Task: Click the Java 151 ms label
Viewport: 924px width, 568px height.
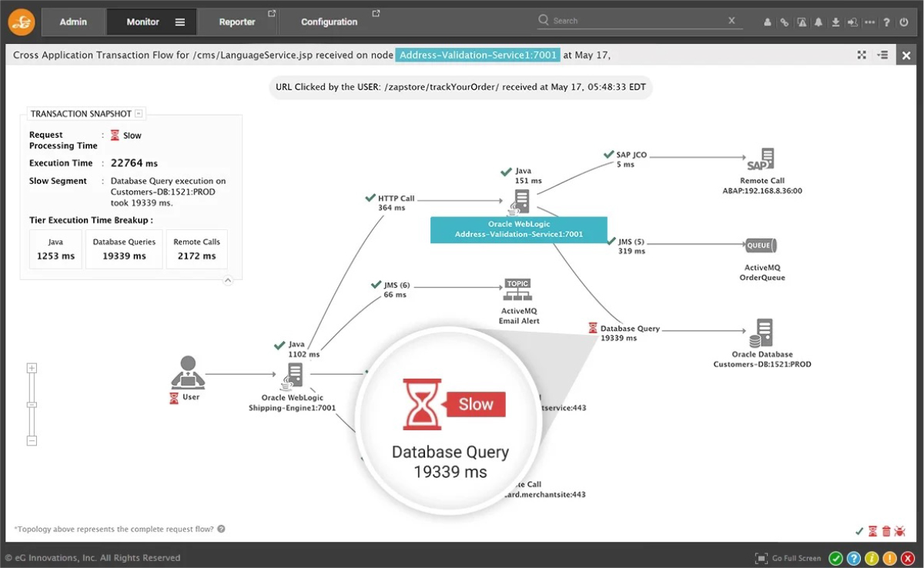Action: [x=528, y=175]
